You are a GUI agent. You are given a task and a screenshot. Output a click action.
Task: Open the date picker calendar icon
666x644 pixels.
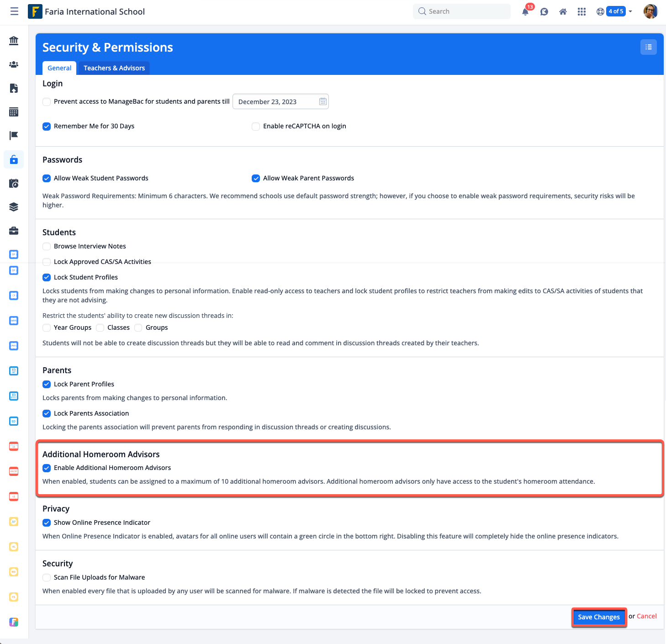tap(323, 101)
